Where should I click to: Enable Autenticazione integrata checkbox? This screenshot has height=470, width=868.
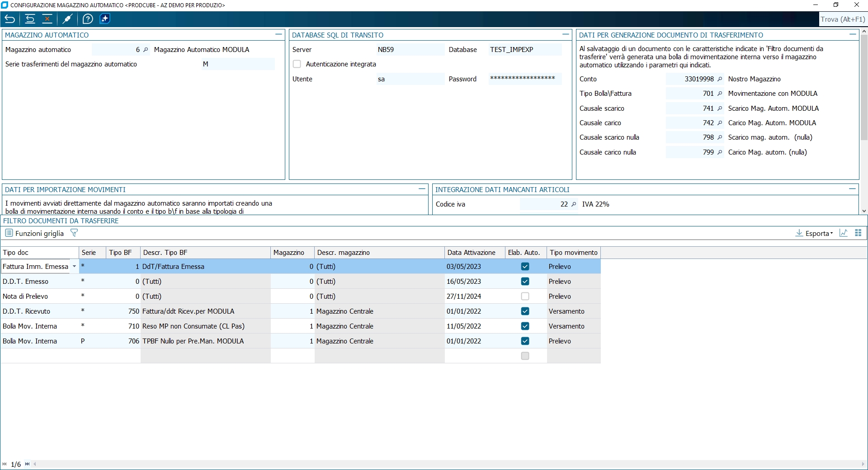pos(297,64)
